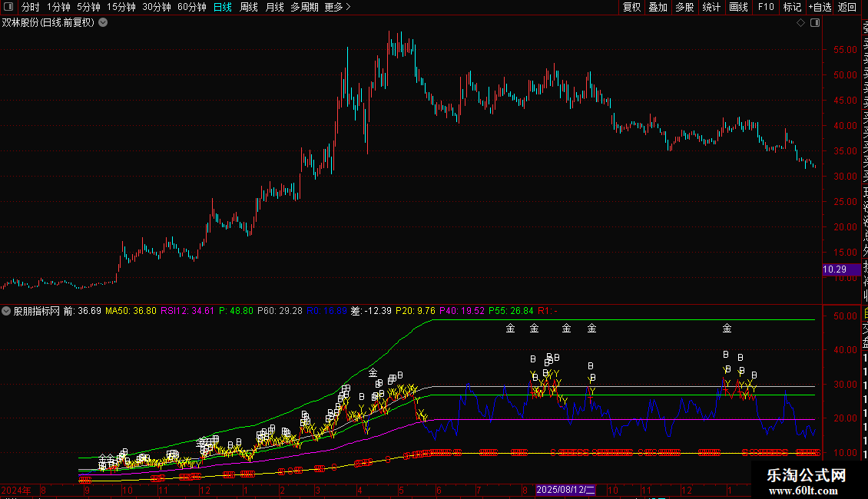
Task: Open the 多周期 multi-period view
Action: tap(304, 7)
